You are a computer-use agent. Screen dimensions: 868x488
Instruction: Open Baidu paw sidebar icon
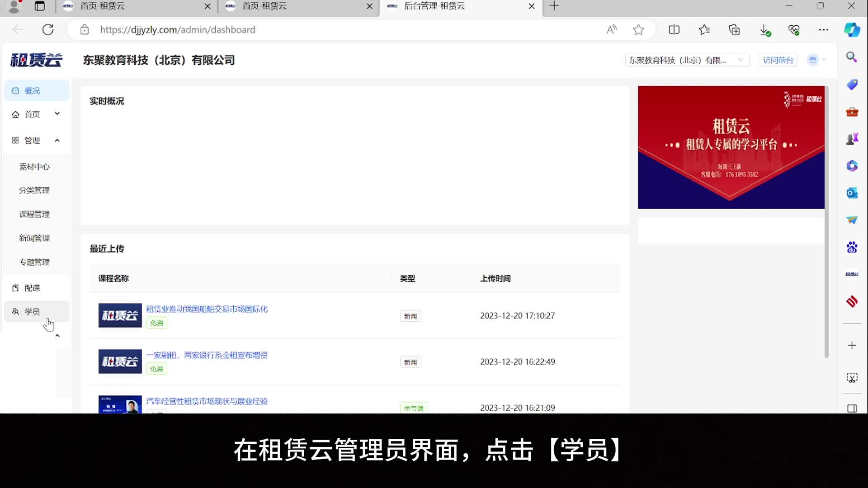[x=852, y=247]
